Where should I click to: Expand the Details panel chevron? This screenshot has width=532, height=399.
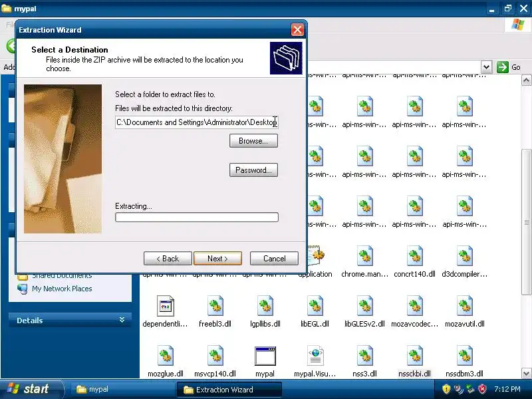pos(122,320)
